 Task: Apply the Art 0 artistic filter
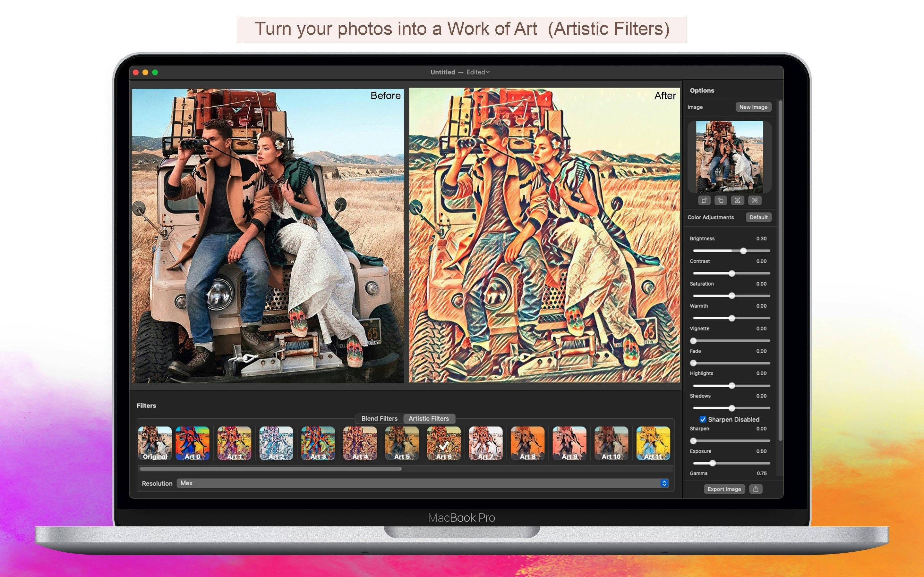tap(193, 443)
